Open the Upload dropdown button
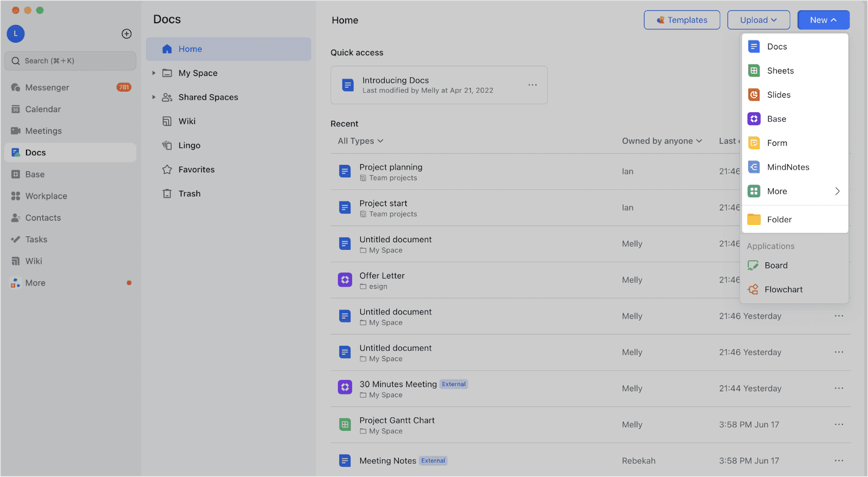This screenshot has height=477, width=868. [758, 20]
